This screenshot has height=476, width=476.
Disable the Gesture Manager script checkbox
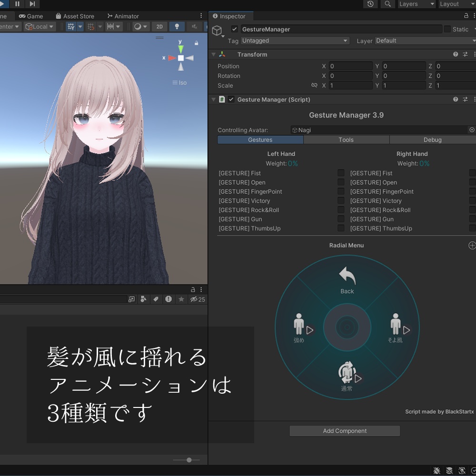coord(231,99)
